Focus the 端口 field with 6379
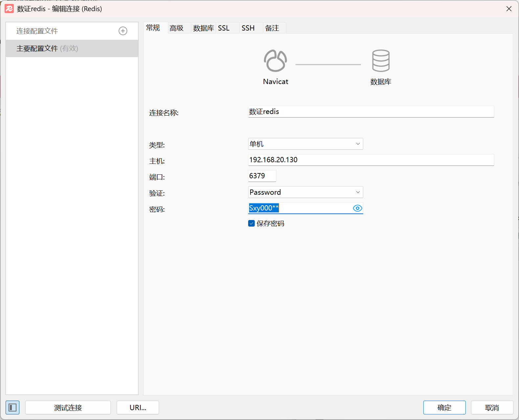The image size is (519, 420). click(x=262, y=176)
